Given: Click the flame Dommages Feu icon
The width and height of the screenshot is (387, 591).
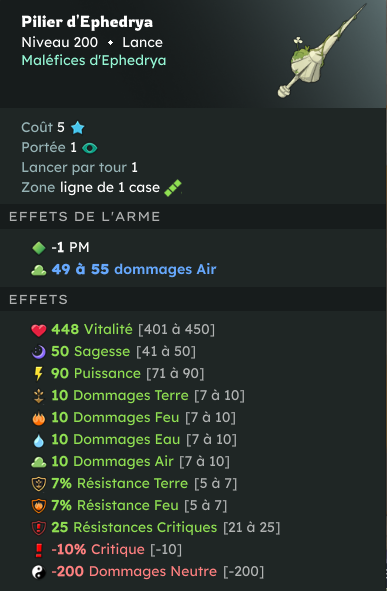Looking at the screenshot, I should [x=38, y=418].
